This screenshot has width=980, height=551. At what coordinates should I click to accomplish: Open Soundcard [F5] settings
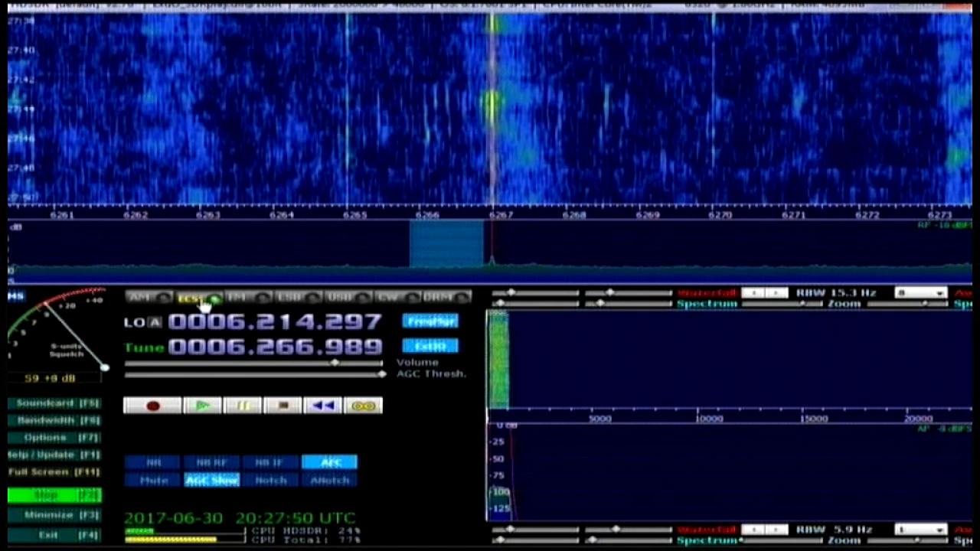click(x=54, y=403)
